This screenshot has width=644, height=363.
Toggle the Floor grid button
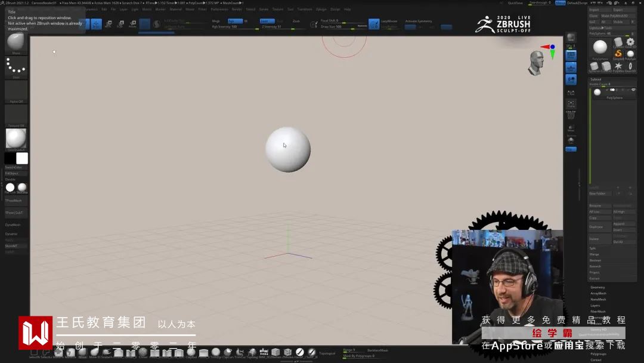pyautogui.click(x=571, y=67)
